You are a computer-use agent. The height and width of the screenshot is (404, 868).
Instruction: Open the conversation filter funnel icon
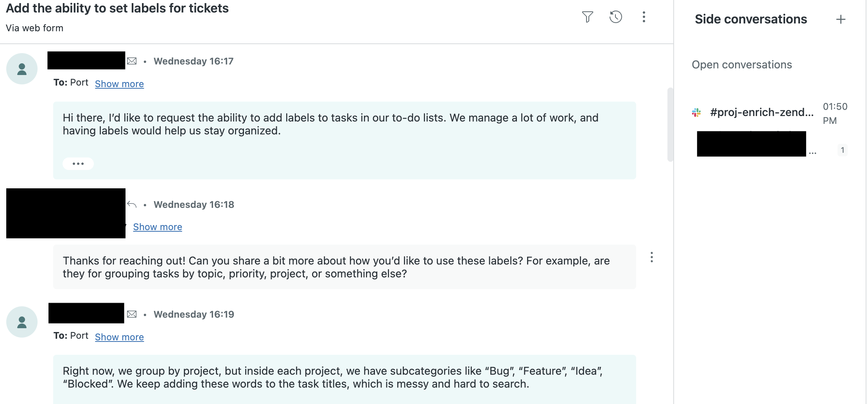coord(587,17)
